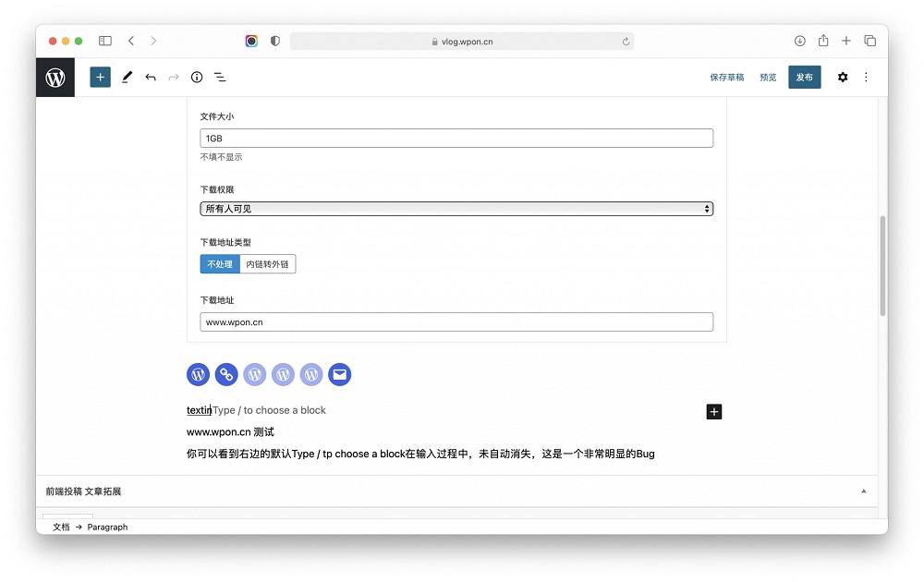Viewport: 924px width, 582px height.
Task: Open editor settings with the gear icon
Action: (843, 77)
